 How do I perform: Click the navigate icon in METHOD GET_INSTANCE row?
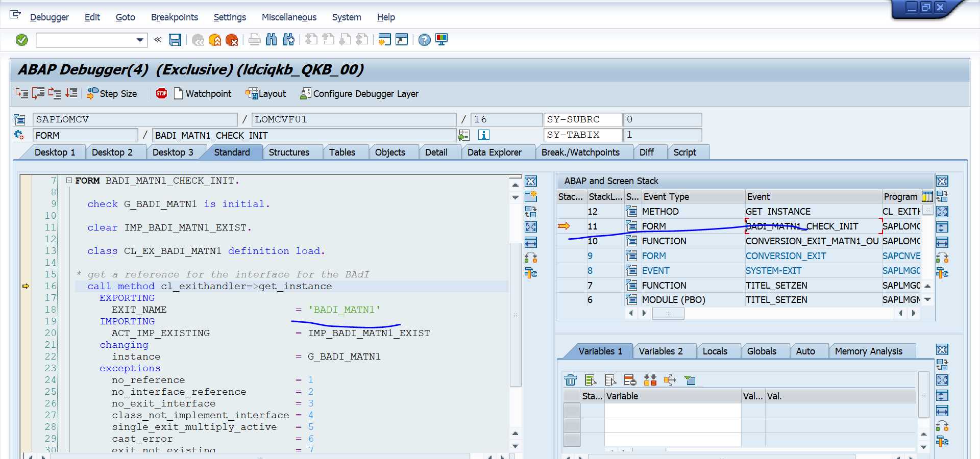coord(631,211)
